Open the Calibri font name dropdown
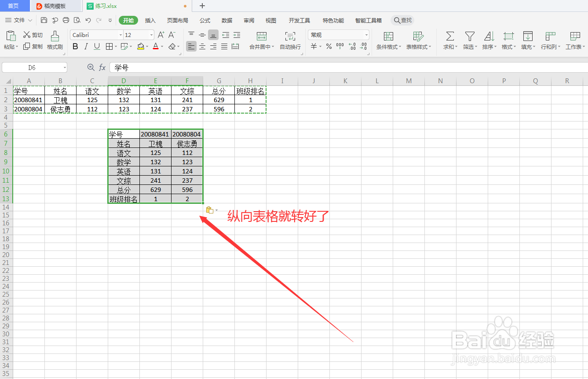The width and height of the screenshot is (588, 379). (x=121, y=35)
